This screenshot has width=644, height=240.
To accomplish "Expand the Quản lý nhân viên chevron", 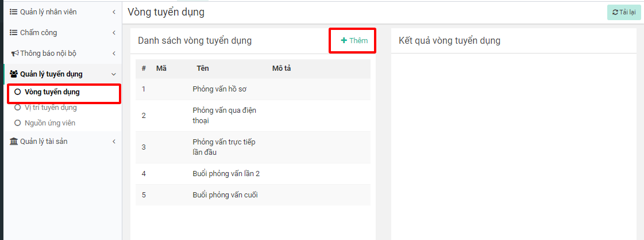I will [x=114, y=12].
